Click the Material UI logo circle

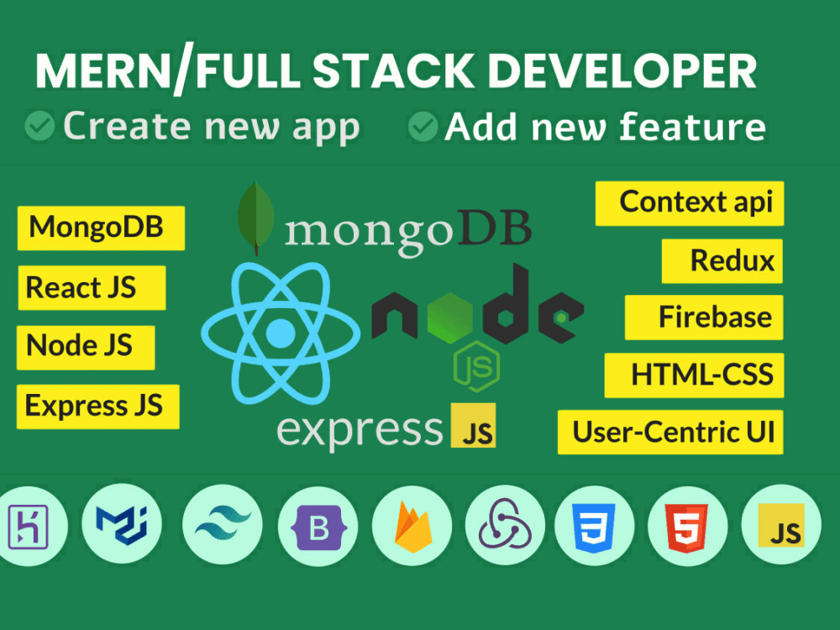coord(122,523)
